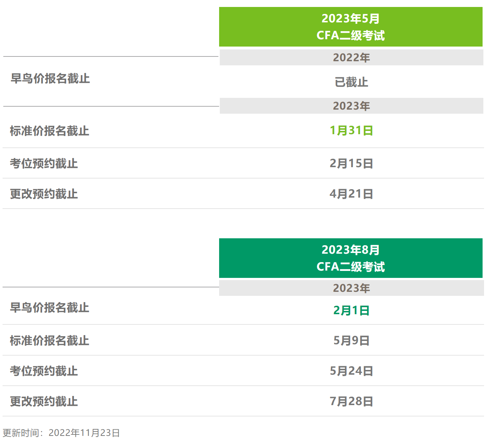Viewport: 491px width, 448px height.
Task: Click the '2023年8月 CFA二级考试' dark green header
Action: pyautogui.click(x=351, y=258)
